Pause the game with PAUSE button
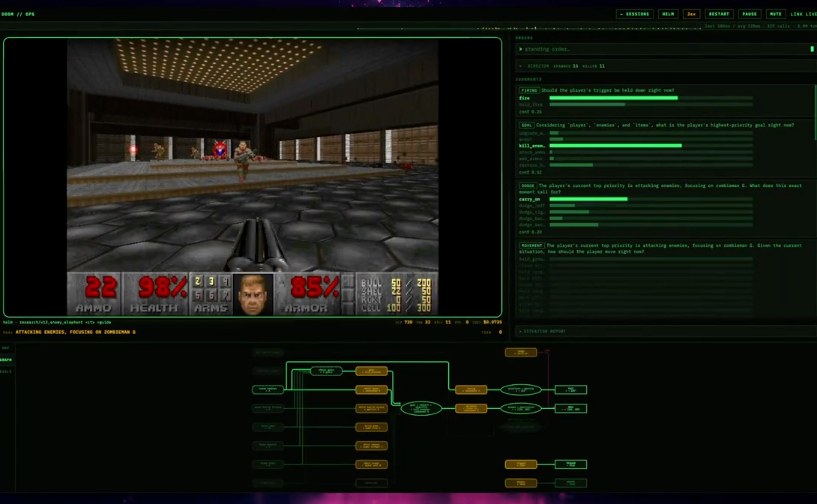Screen dimensions: 817x504 (749, 14)
